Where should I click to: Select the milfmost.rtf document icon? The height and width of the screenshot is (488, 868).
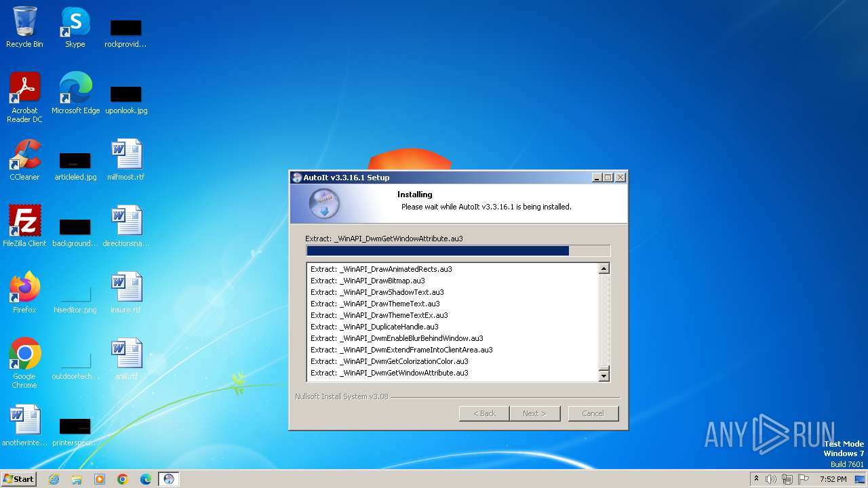126,160
